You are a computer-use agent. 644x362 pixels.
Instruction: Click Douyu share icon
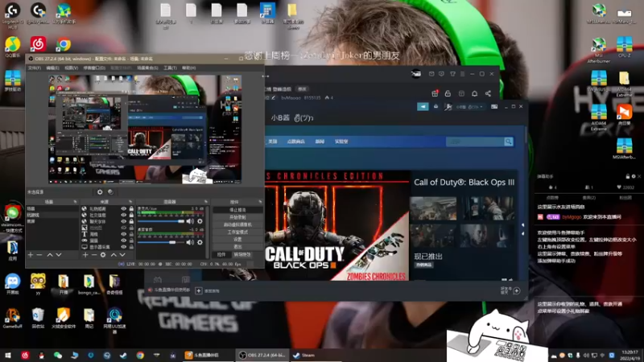[488, 93]
